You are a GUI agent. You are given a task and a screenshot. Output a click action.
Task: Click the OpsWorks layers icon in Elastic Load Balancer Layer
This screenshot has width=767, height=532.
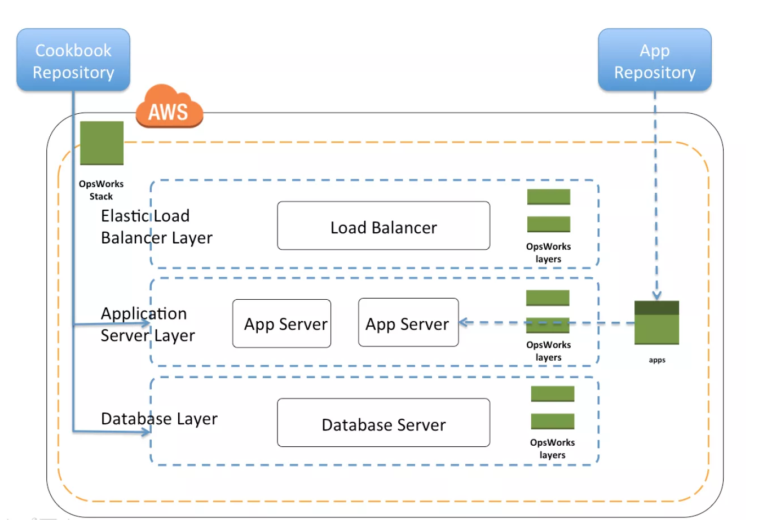pyautogui.click(x=549, y=211)
